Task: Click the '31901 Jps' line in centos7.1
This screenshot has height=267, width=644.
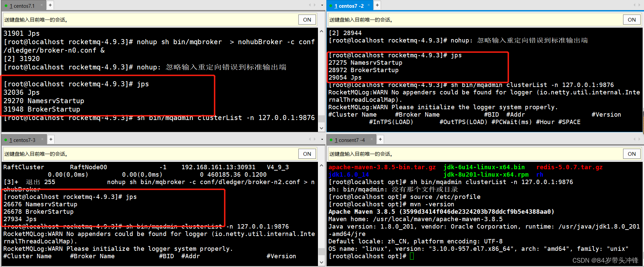Action: (22, 33)
